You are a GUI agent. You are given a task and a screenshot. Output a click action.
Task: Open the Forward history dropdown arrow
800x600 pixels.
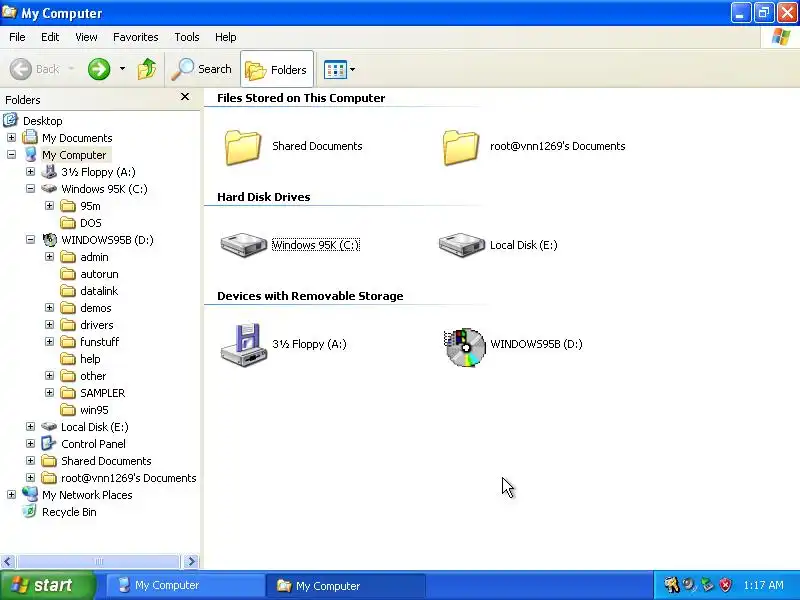pyautogui.click(x=122, y=68)
